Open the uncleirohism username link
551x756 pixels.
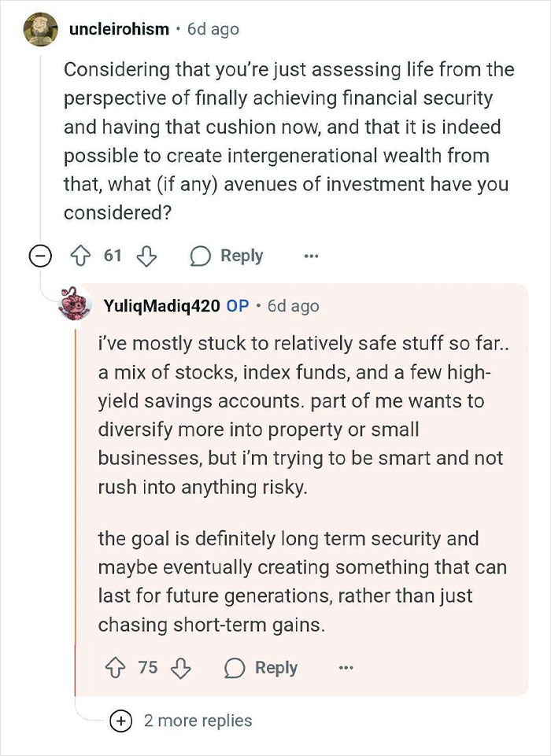point(119,29)
